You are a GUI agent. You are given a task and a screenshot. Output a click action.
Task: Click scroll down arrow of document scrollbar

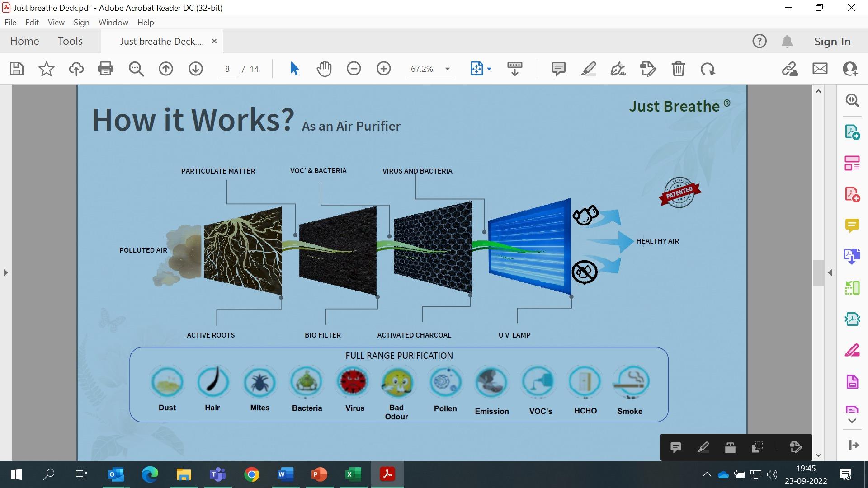pos(818,455)
